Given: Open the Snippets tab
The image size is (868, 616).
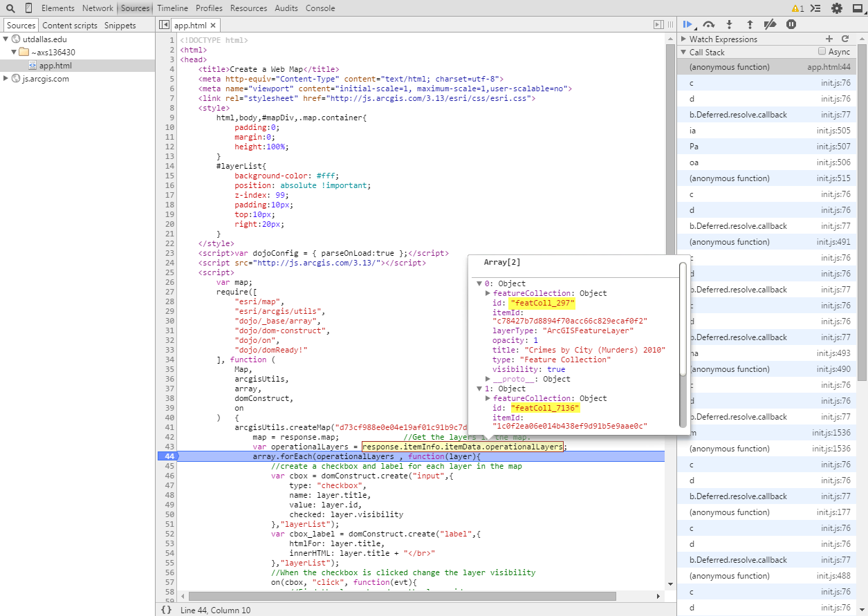Looking at the screenshot, I should pos(120,26).
